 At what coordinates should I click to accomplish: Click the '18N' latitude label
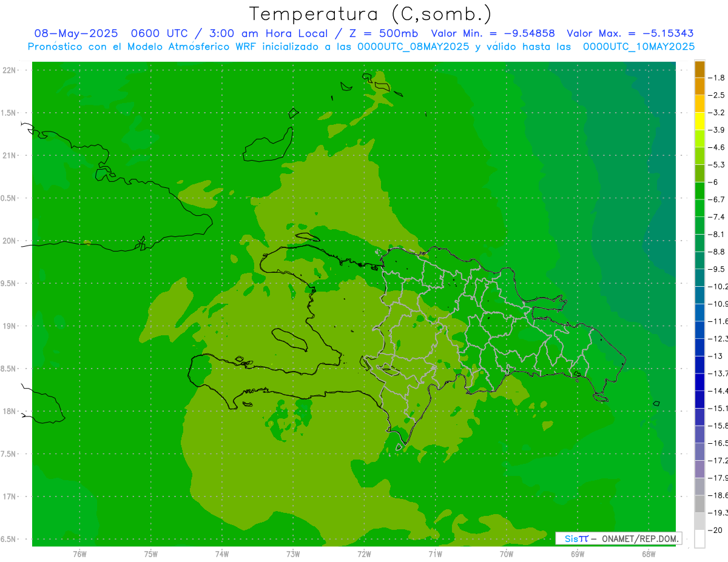tap(8, 411)
